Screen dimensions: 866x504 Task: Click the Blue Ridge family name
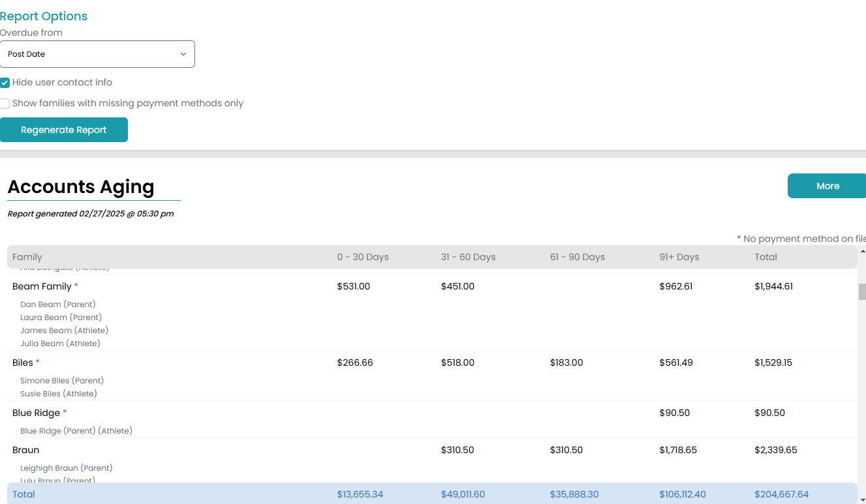click(36, 413)
